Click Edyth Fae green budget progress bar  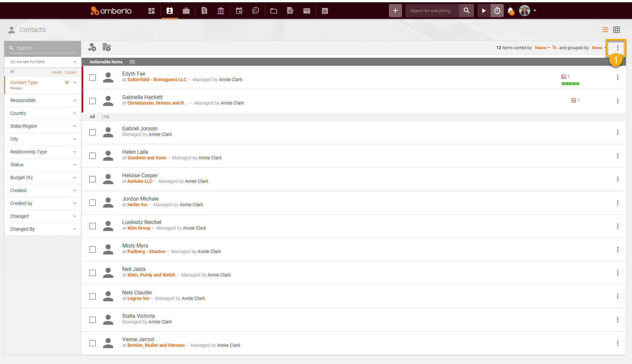tap(571, 84)
